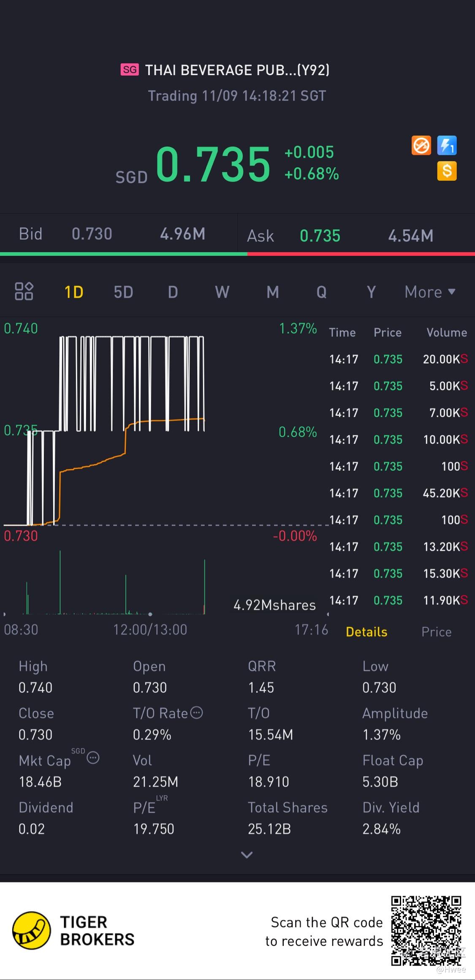The width and height of the screenshot is (475, 980).
Task: Tap the High value 0.740
Action: pyautogui.click(x=35, y=688)
